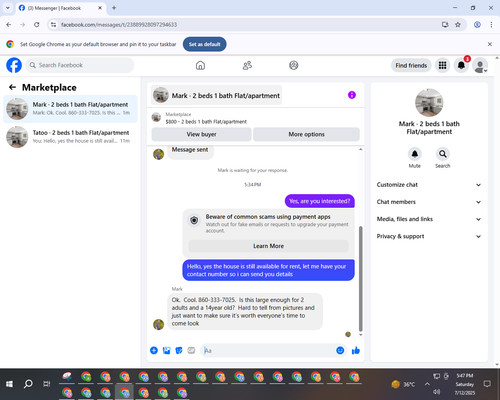
Task: Go back using the Marketplace arrow
Action: point(12,87)
